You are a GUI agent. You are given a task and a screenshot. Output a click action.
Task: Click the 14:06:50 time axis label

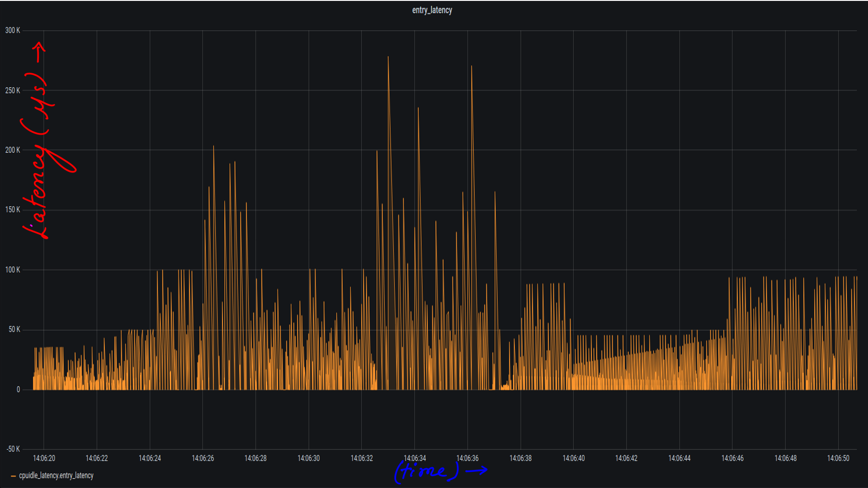(x=838, y=458)
